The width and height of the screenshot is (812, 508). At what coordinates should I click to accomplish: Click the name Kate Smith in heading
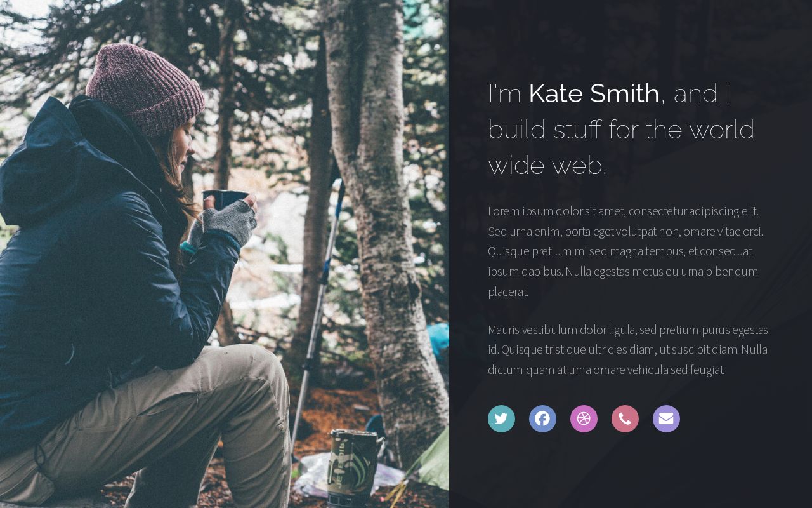[x=594, y=93]
